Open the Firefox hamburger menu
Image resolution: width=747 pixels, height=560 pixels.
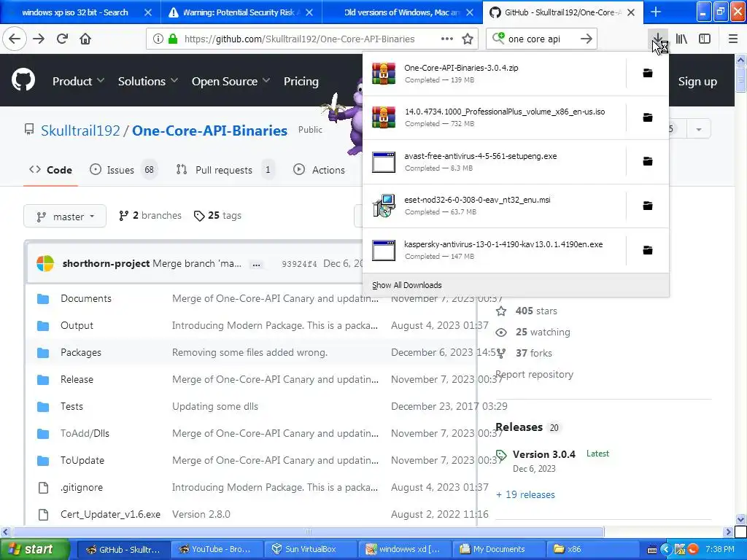tap(733, 39)
